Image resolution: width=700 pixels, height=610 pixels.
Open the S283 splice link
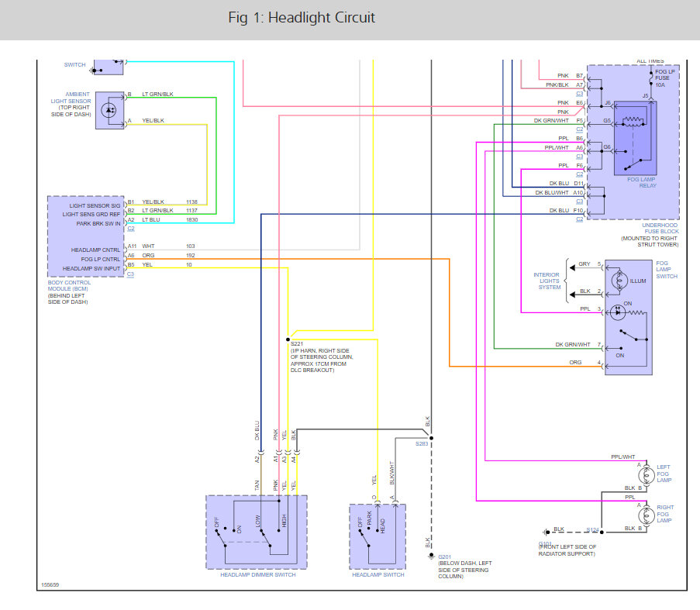(x=422, y=444)
